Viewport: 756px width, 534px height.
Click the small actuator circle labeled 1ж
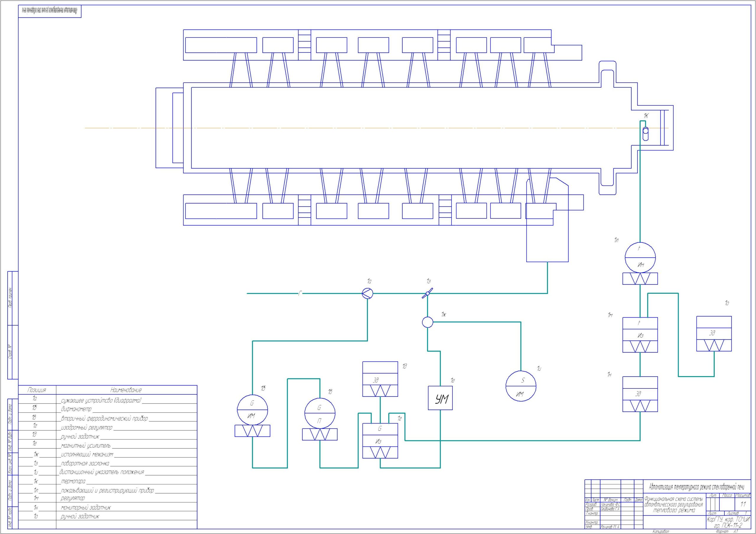click(427, 322)
